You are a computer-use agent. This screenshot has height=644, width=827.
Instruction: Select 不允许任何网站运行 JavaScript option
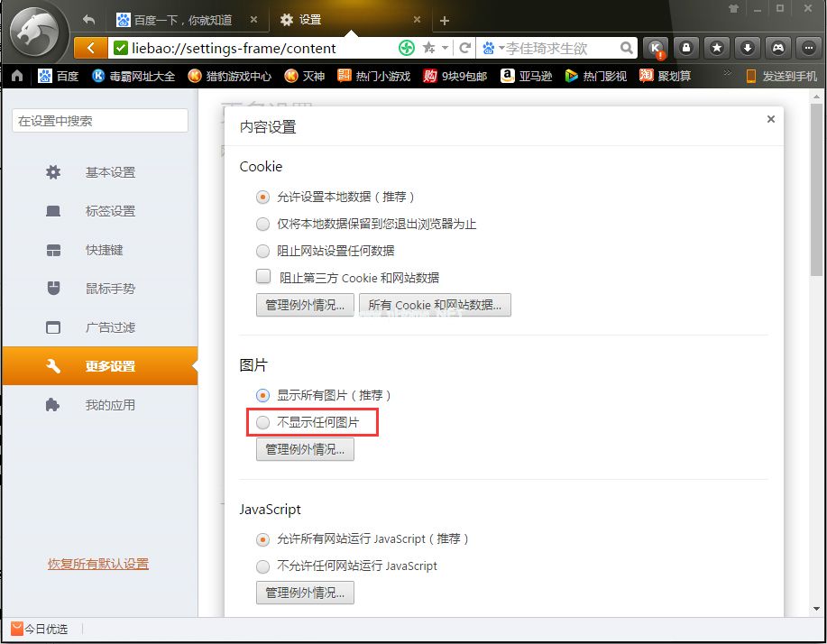[262, 566]
